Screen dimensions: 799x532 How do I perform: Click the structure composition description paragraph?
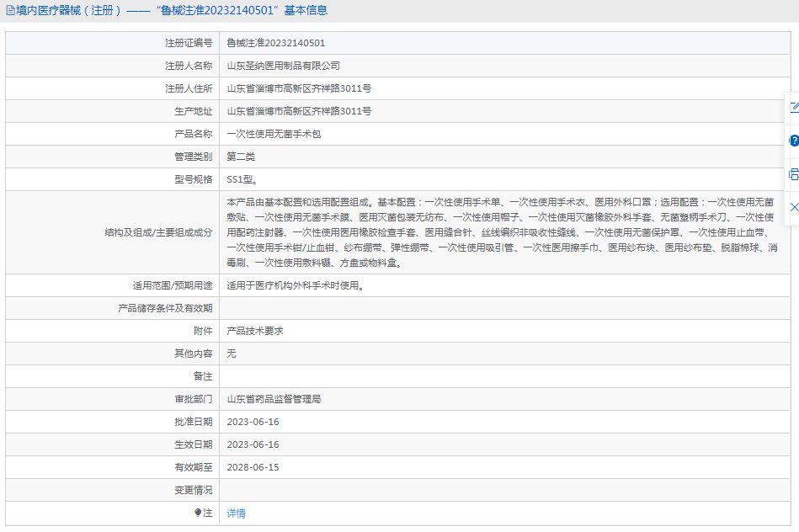(502, 232)
